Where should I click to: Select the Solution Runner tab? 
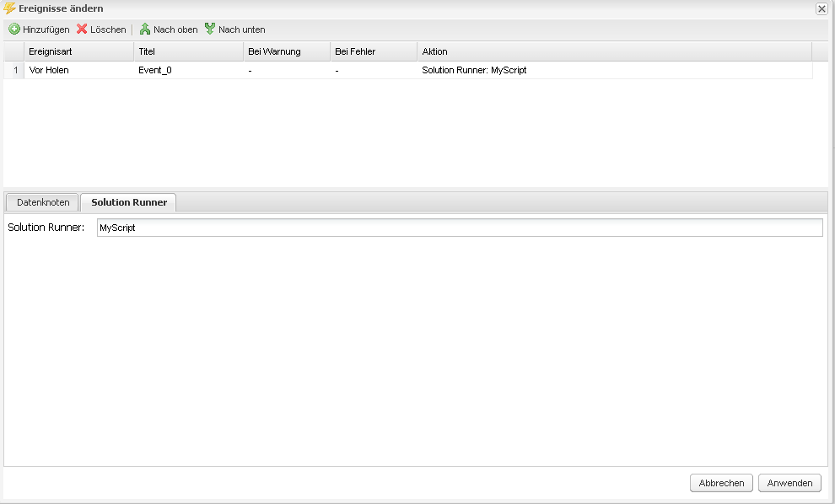(x=128, y=202)
